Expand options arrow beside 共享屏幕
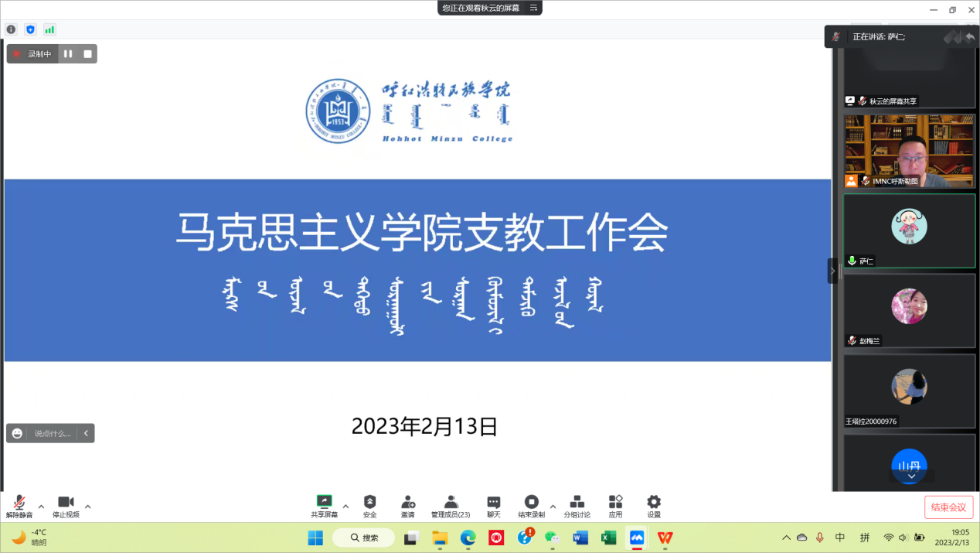 (x=345, y=507)
